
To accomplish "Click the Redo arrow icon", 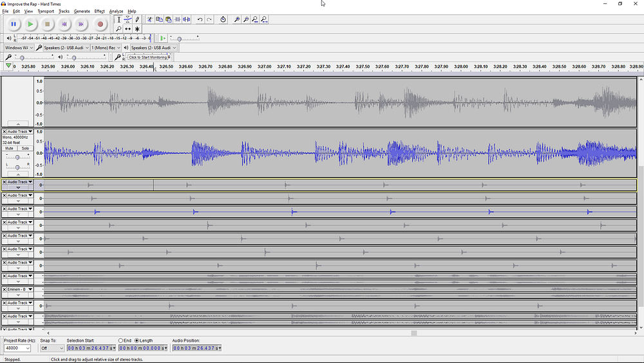I will (209, 19).
